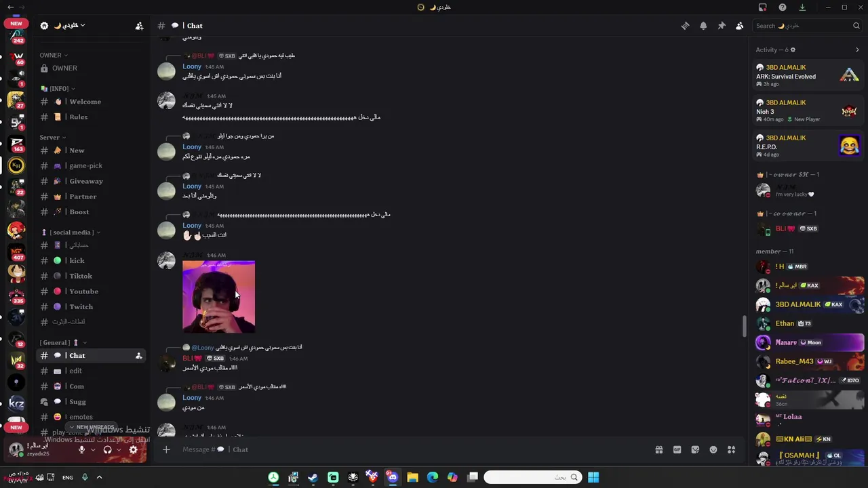The height and width of the screenshot is (488, 868).
Task: Click the green download update icon
Action: (x=802, y=7)
